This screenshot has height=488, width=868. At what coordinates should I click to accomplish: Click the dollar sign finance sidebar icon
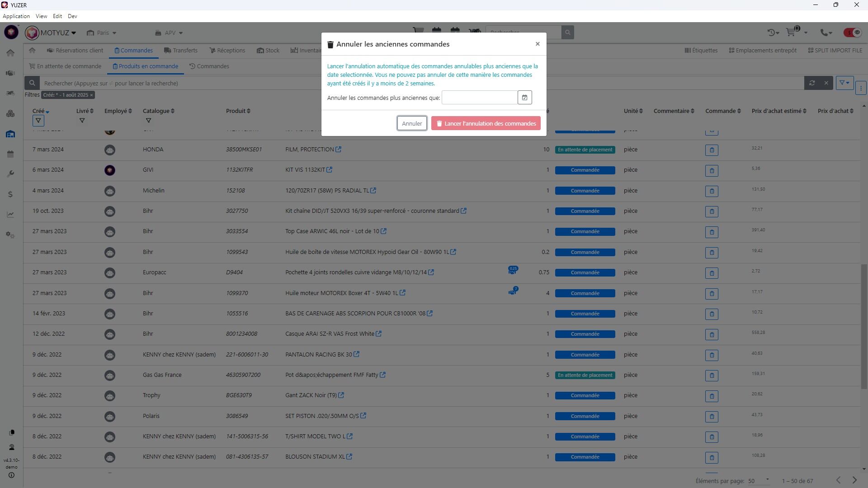point(10,194)
